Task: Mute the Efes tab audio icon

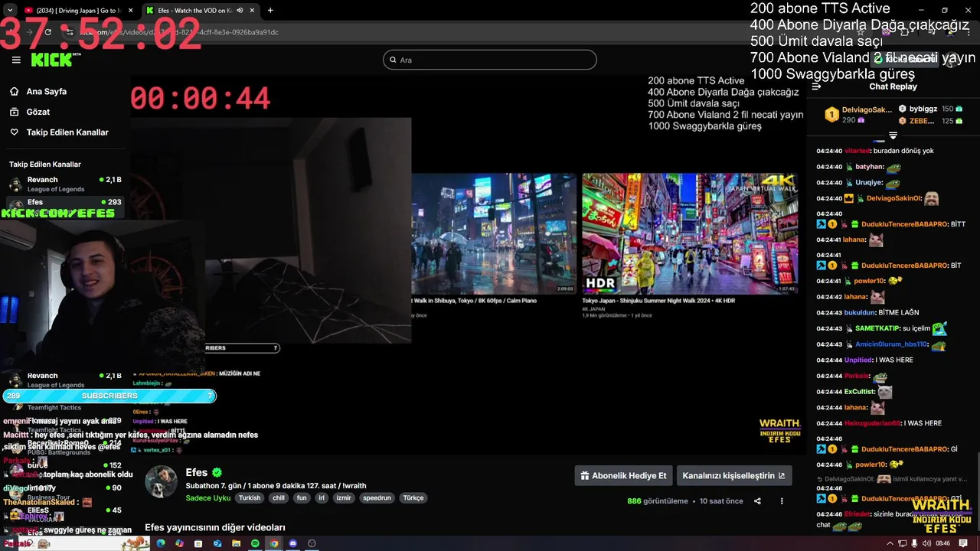Action: 240,11
